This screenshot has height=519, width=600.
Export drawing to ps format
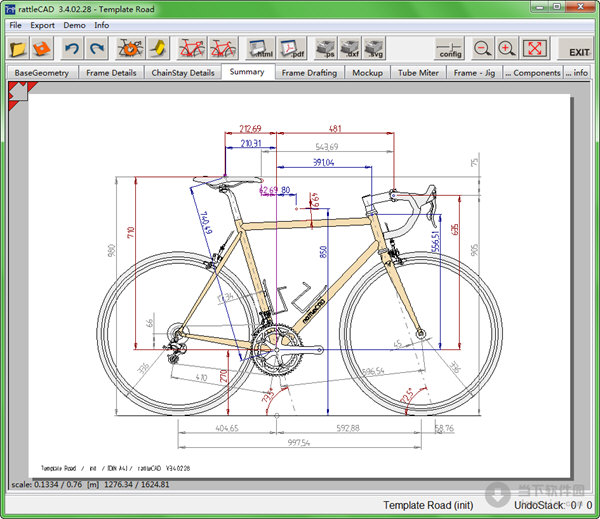[x=326, y=49]
